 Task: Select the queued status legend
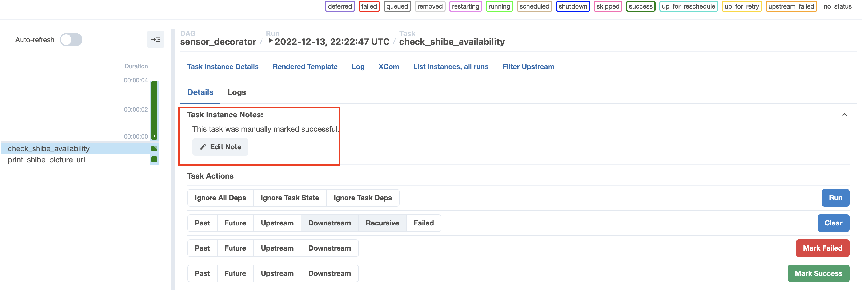pos(397,6)
